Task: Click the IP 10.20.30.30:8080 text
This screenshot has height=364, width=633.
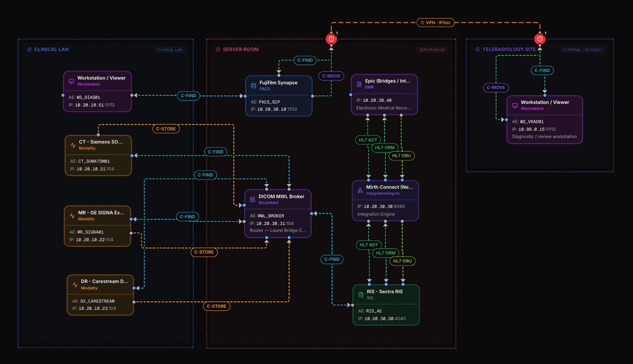Action: pos(381,206)
